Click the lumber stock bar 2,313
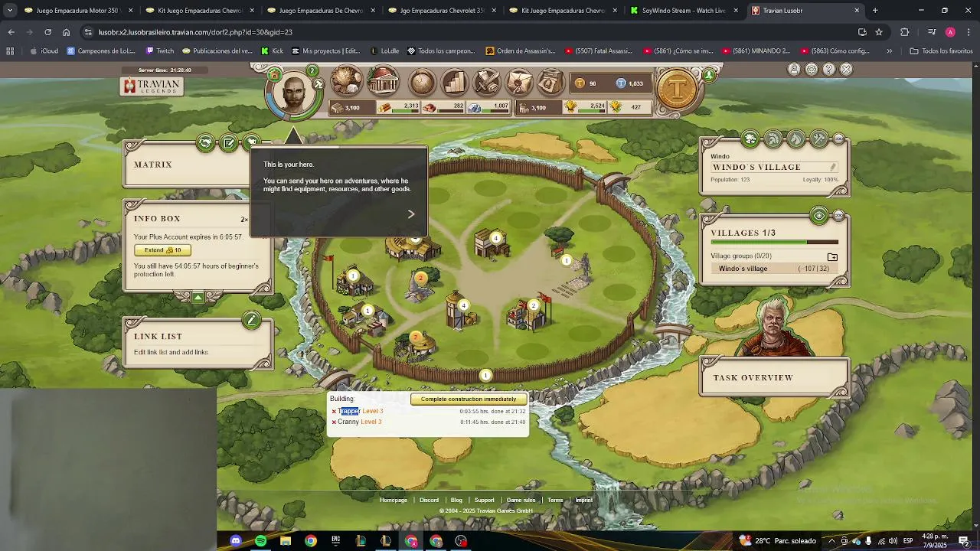980x551 pixels. (x=399, y=107)
